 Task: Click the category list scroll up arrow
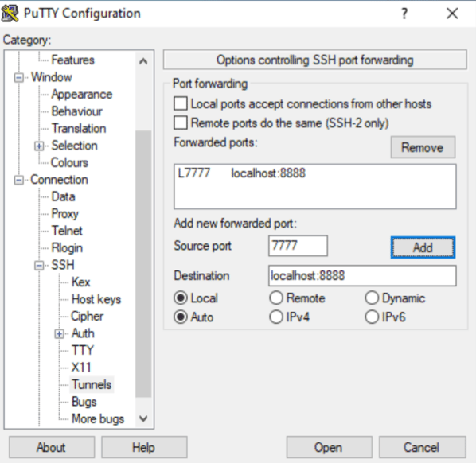(143, 61)
